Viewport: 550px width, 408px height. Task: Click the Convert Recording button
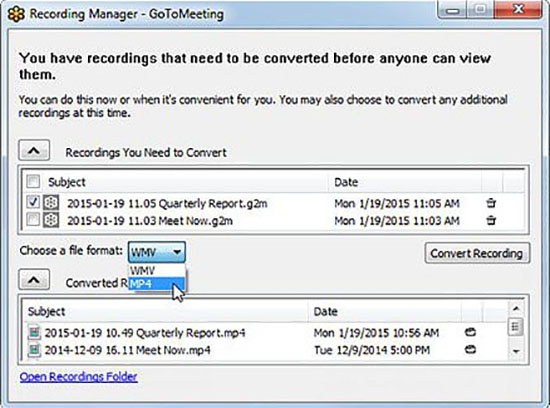point(477,253)
